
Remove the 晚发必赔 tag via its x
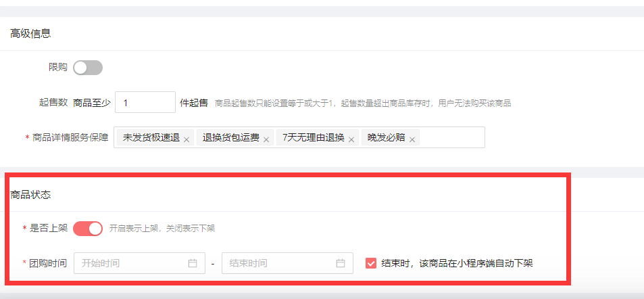412,140
